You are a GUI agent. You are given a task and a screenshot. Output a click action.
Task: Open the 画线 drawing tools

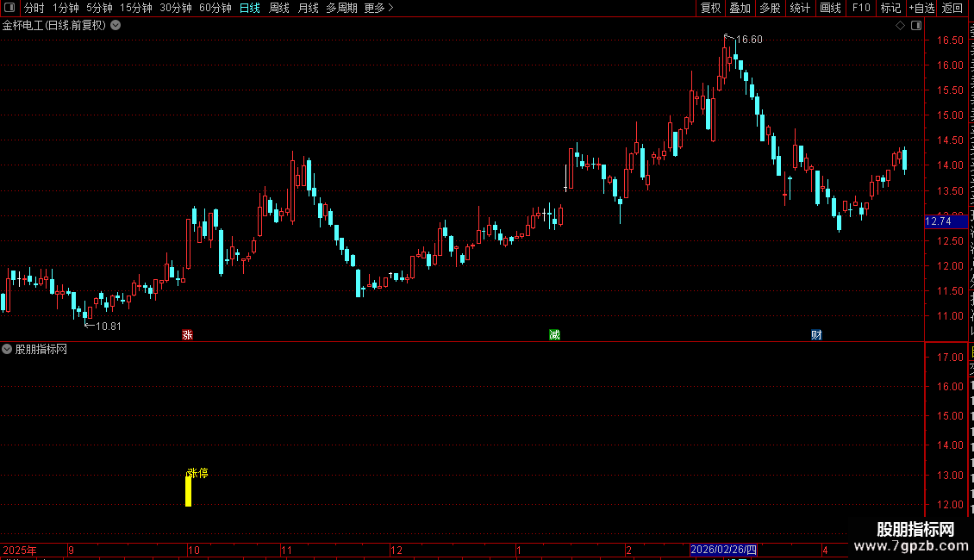click(831, 8)
